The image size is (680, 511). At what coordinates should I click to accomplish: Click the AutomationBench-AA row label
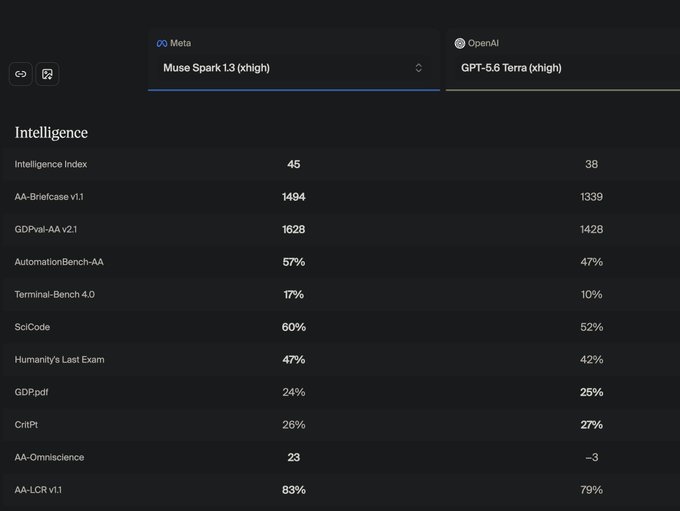point(59,262)
